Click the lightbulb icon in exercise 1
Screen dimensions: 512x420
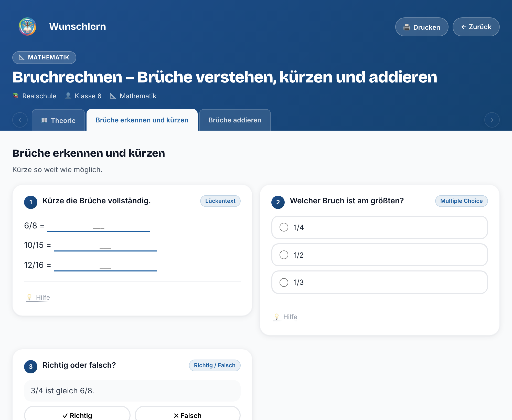pyautogui.click(x=29, y=297)
